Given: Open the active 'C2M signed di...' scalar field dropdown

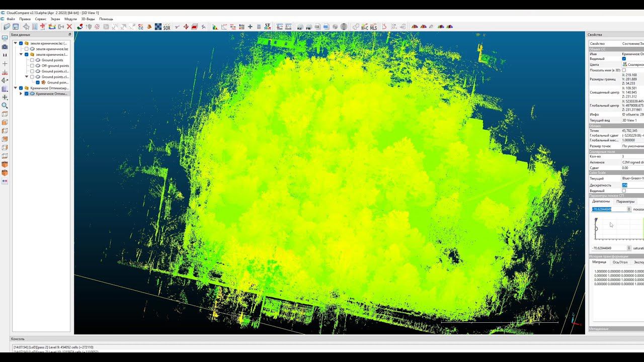Looking at the screenshot, I should pyautogui.click(x=633, y=162).
